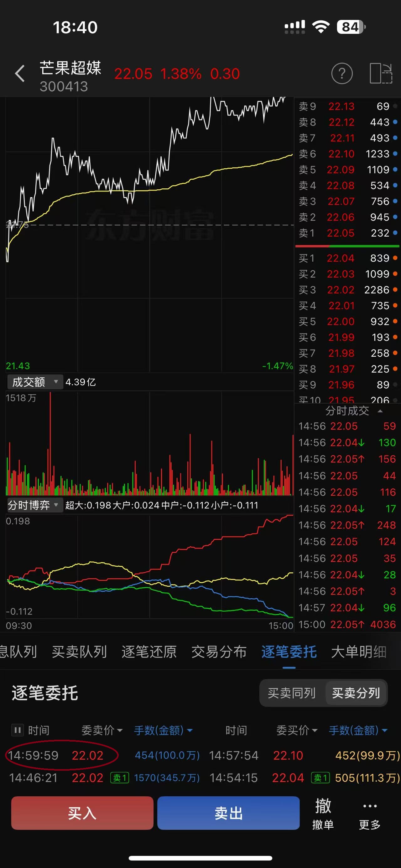Tap stock name 芒果超媒
The image size is (401, 868).
point(70,68)
